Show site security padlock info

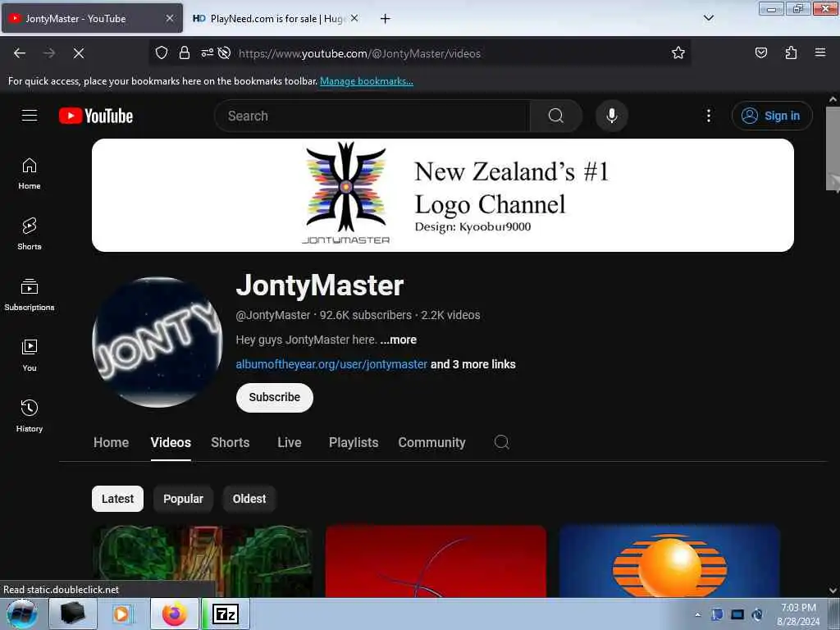(185, 53)
